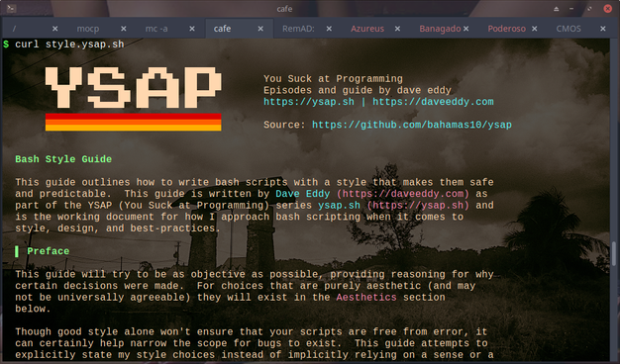
Task: Click the "Source:" label
Action: pyautogui.click(x=284, y=125)
